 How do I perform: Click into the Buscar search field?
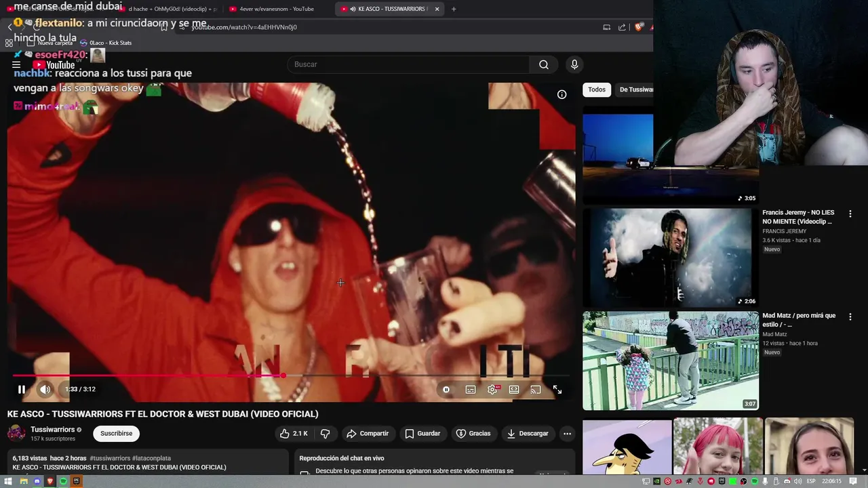click(x=408, y=64)
